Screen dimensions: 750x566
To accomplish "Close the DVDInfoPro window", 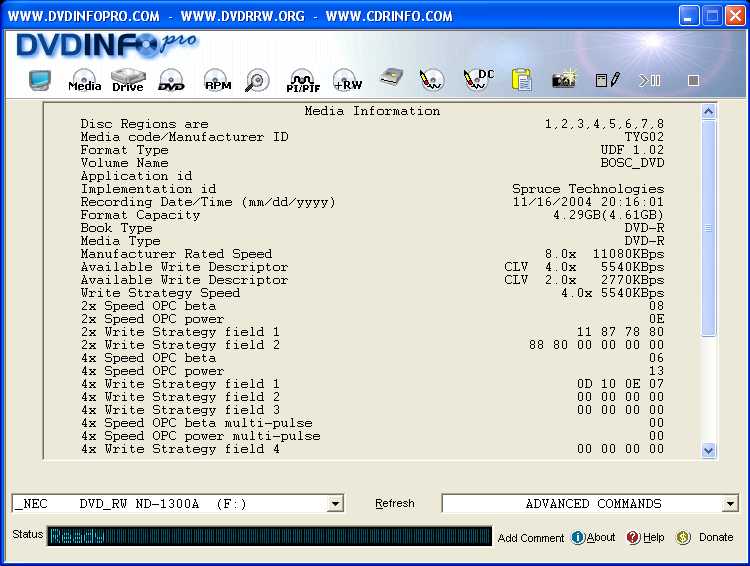I will 735,16.
